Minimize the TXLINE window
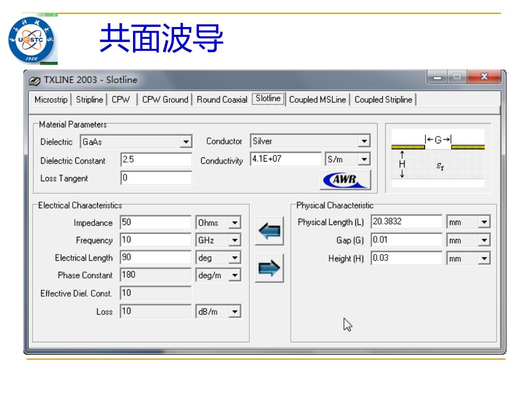532x399 pixels. 437,77
